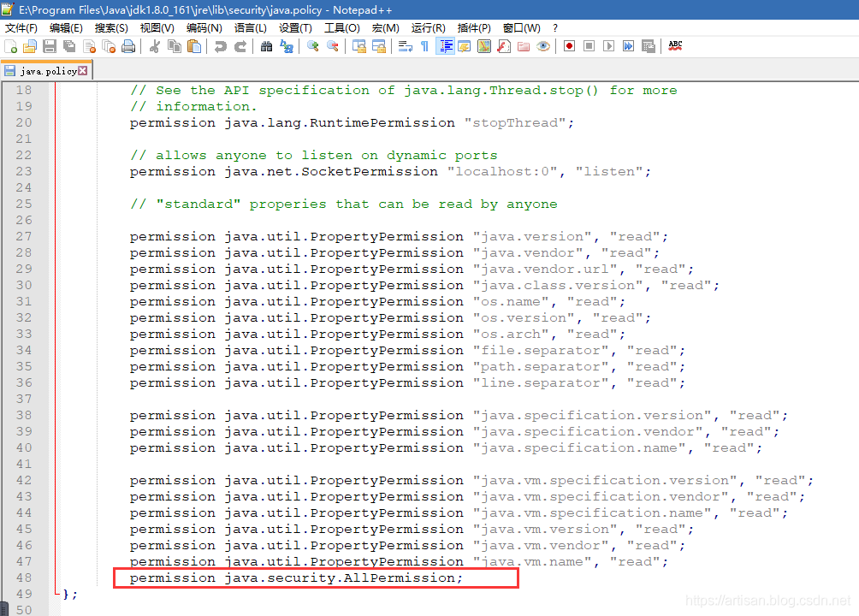This screenshot has width=859, height=616.
Task: Open the 插件(P) menu
Action: pos(475,28)
